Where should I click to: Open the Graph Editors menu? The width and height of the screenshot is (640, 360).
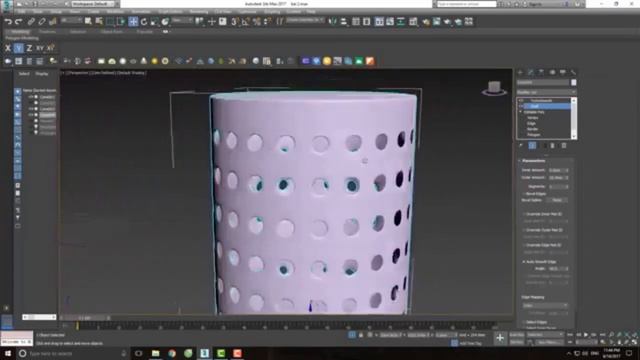(x=171, y=12)
